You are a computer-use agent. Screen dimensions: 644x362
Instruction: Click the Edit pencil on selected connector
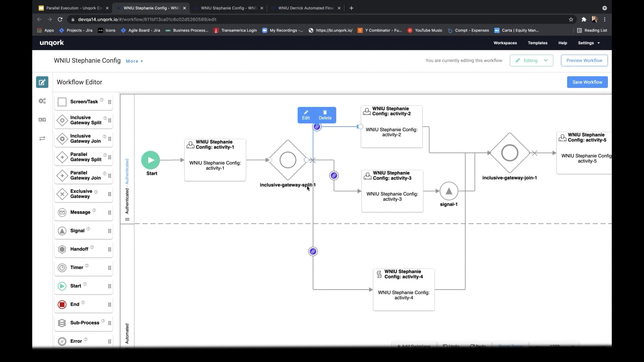point(306,115)
